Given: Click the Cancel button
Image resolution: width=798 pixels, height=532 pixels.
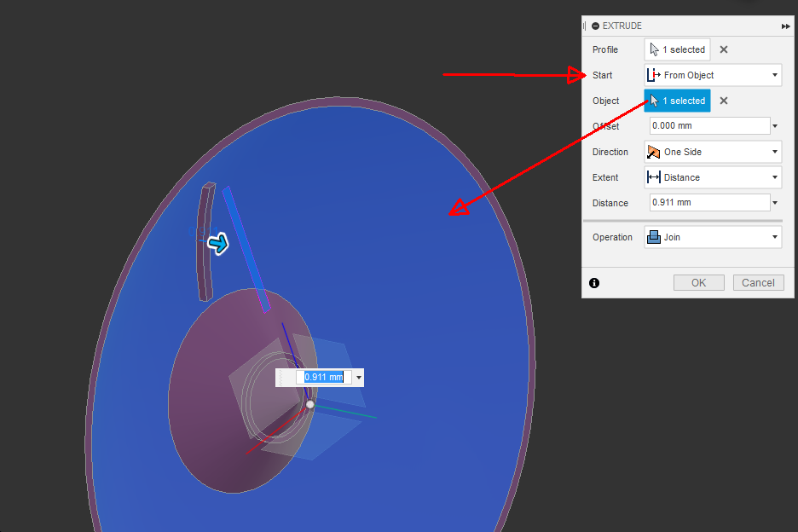Looking at the screenshot, I should (758, 282).
